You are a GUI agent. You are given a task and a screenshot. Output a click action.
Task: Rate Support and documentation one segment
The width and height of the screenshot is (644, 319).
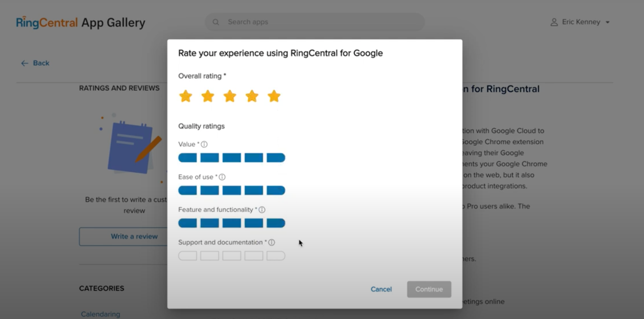(x=187, y=256)
